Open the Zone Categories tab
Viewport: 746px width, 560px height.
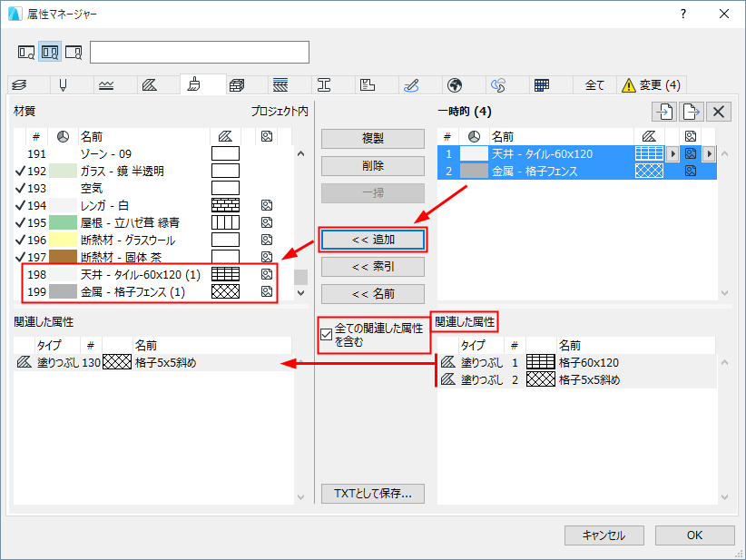(368, 85)
